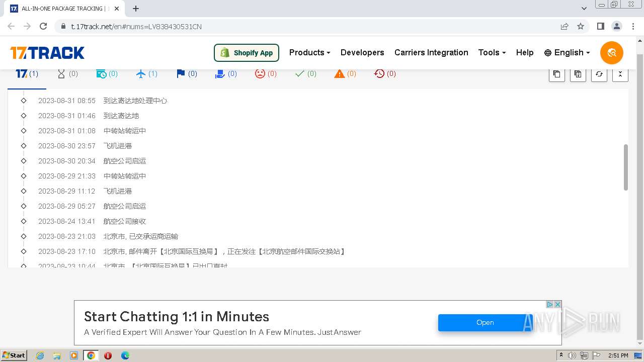Select the Info Received status tab

[x=107, y=74]
